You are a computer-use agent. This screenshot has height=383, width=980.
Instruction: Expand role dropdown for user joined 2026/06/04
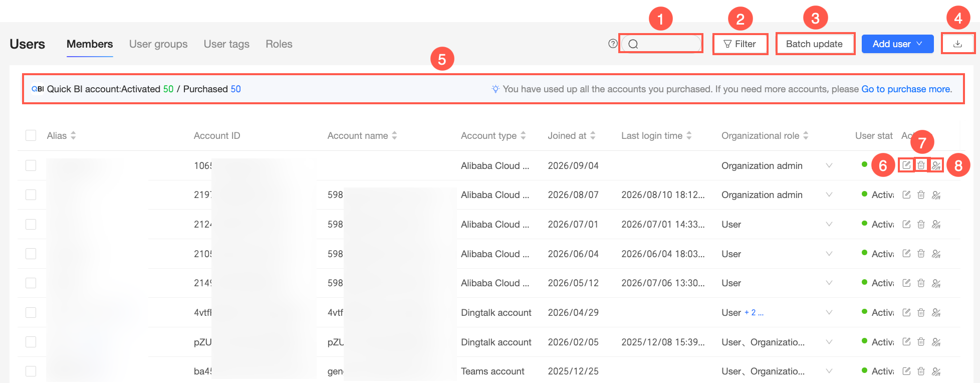[829, 254]
